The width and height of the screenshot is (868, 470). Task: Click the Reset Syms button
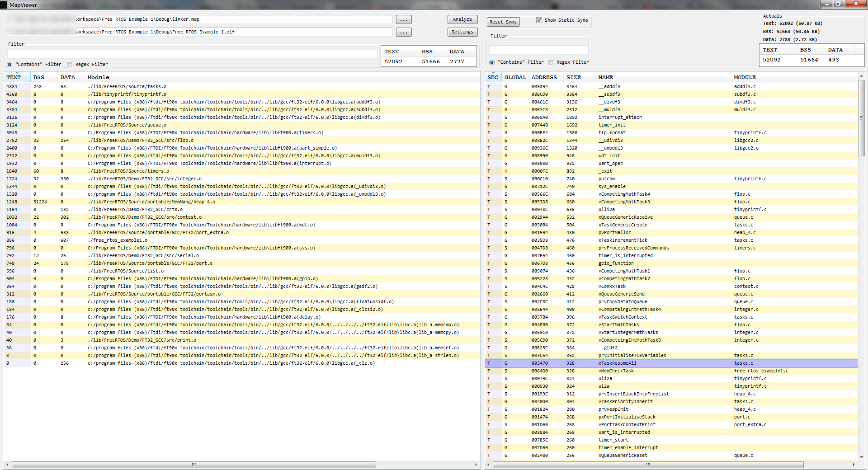[503, 22]
